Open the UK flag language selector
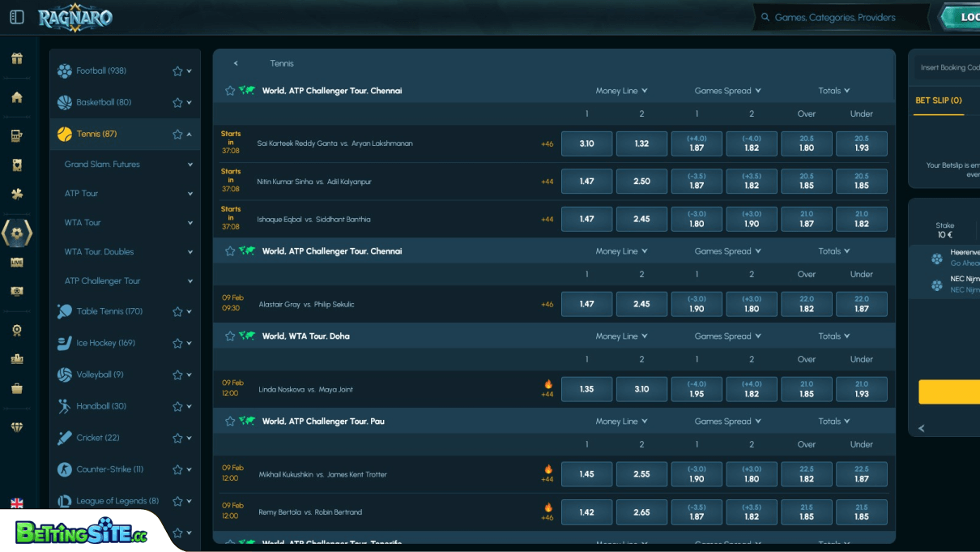 click(16, 503)
